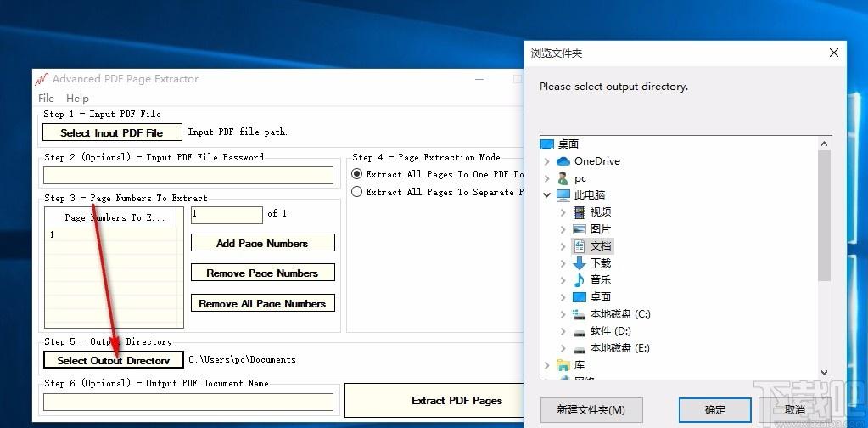This screenshot has height=428, width=868.
Task: Click Add Page Numbers button
Action: click(x=263, y=243)
